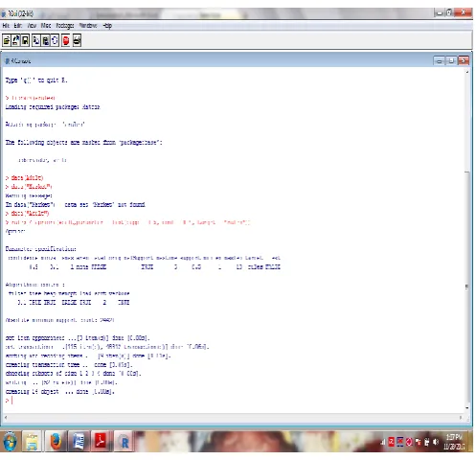This screenshot has width=476, height=460.
Task: Click 'creating S4 object' output line
Action: pyautogui.click(x=60, y=391)
